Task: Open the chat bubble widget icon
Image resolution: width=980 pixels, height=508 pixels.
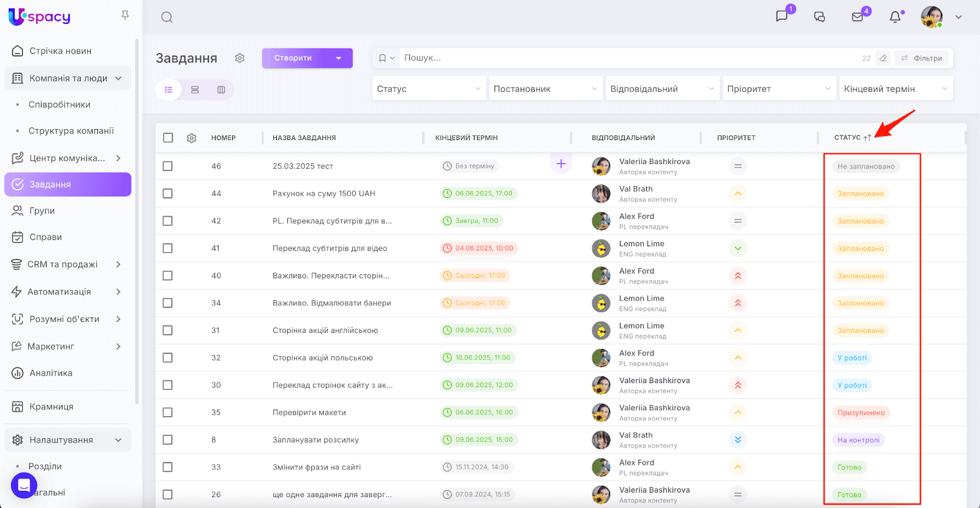Action: [x=24, y=485]
